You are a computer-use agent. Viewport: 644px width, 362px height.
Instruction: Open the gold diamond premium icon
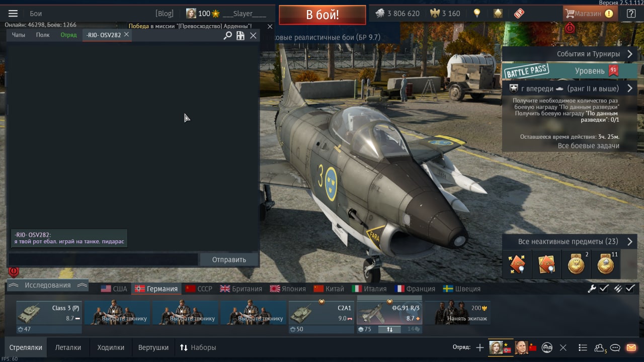click(498, 14)
